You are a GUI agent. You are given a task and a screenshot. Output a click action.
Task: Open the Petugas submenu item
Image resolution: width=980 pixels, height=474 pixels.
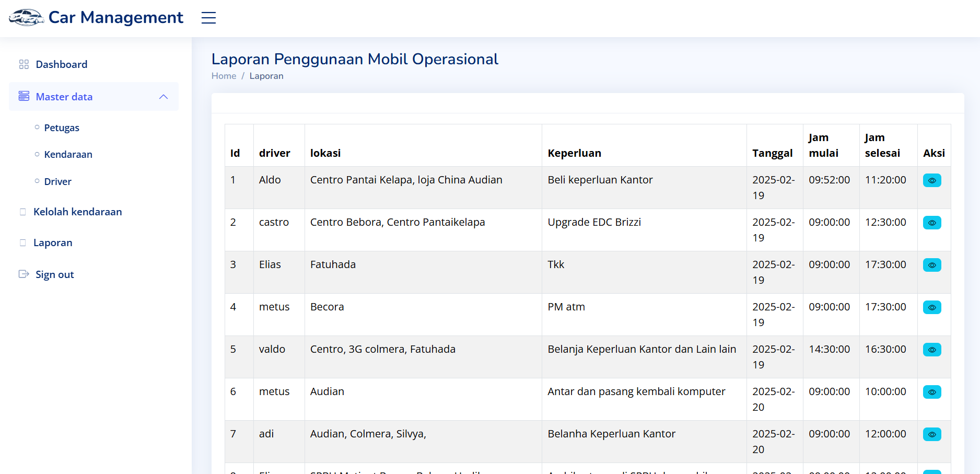[x=62, y=128]
